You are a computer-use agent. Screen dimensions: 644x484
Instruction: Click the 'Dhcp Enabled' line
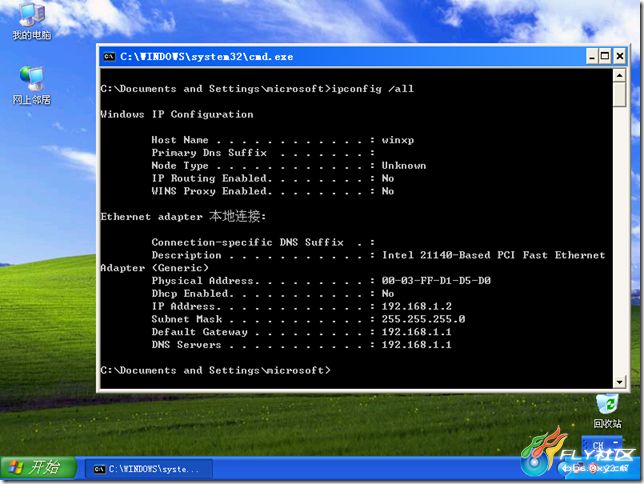click(x=273, y=293)
